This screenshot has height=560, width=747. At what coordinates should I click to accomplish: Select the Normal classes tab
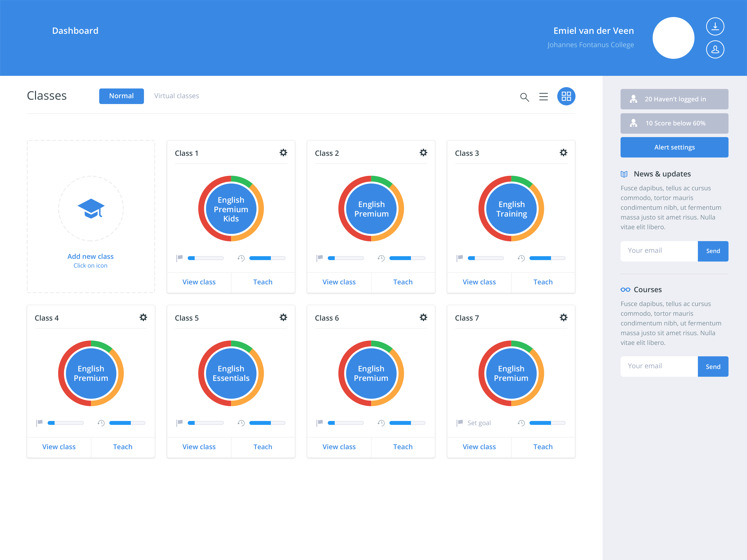(121, 96)
